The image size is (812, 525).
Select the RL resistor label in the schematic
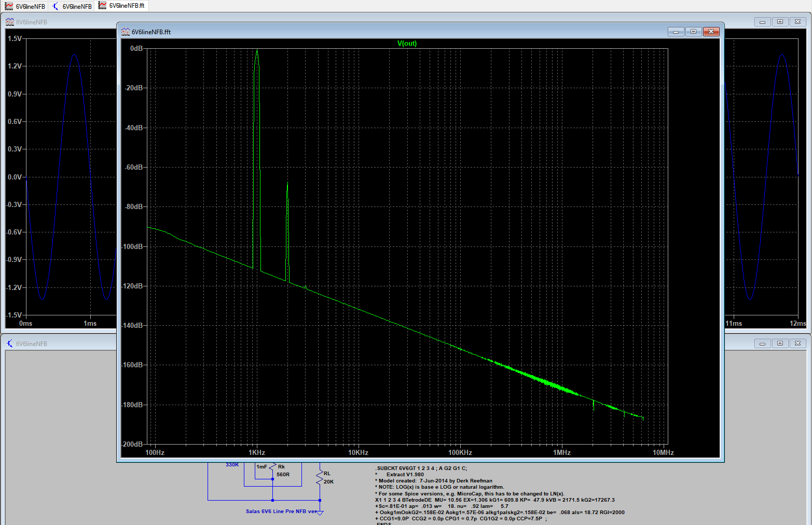[x=327, y=473]
